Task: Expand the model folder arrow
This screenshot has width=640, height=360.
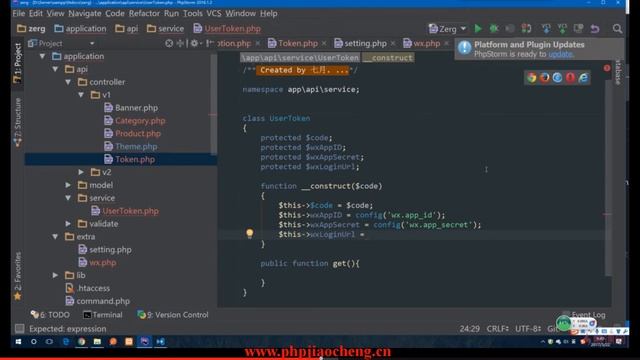Action: point(68,185)
